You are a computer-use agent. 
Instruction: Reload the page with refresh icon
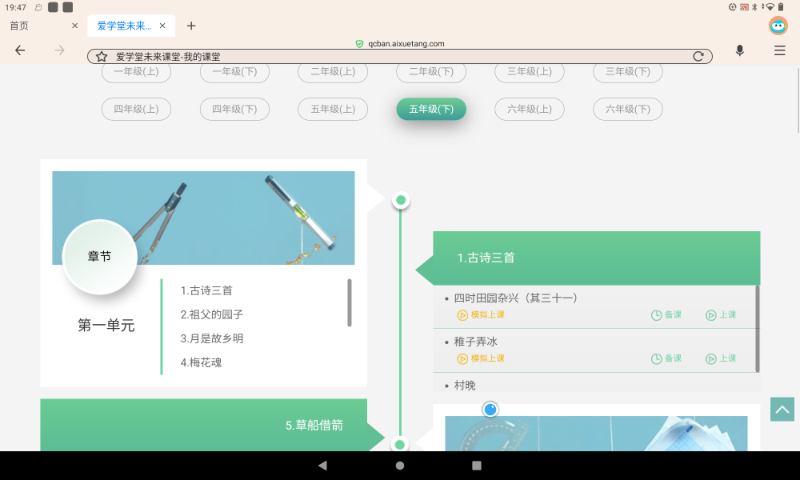coord(698,56)
